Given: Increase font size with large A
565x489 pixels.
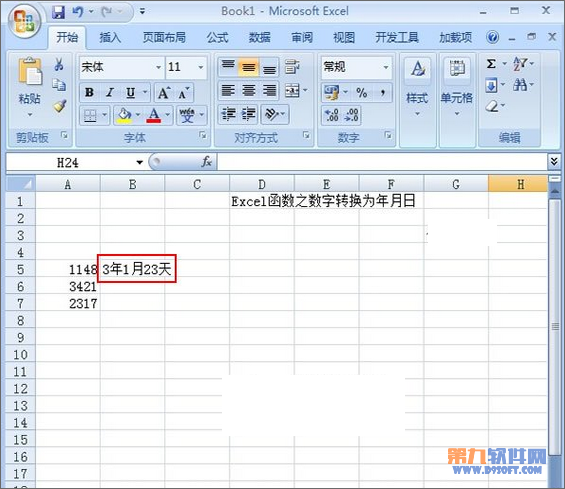Looking at the screenshot, I should point(164,93).
